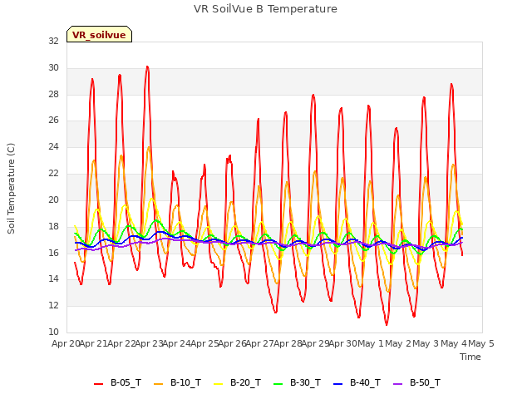The height and width of the screenshot is (399, 532).
Task: Click the Apr 29 x-axis tick label
Action: (315, 343)
